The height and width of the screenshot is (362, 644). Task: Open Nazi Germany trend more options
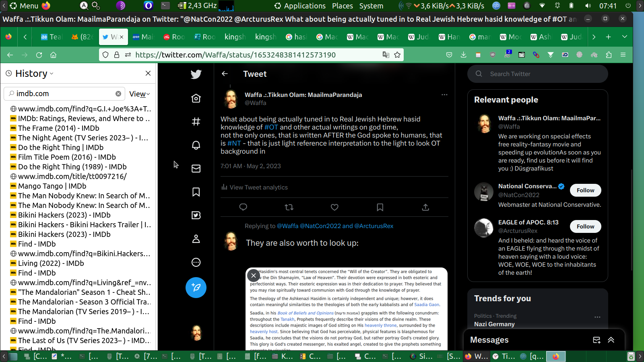pos(597,317)
